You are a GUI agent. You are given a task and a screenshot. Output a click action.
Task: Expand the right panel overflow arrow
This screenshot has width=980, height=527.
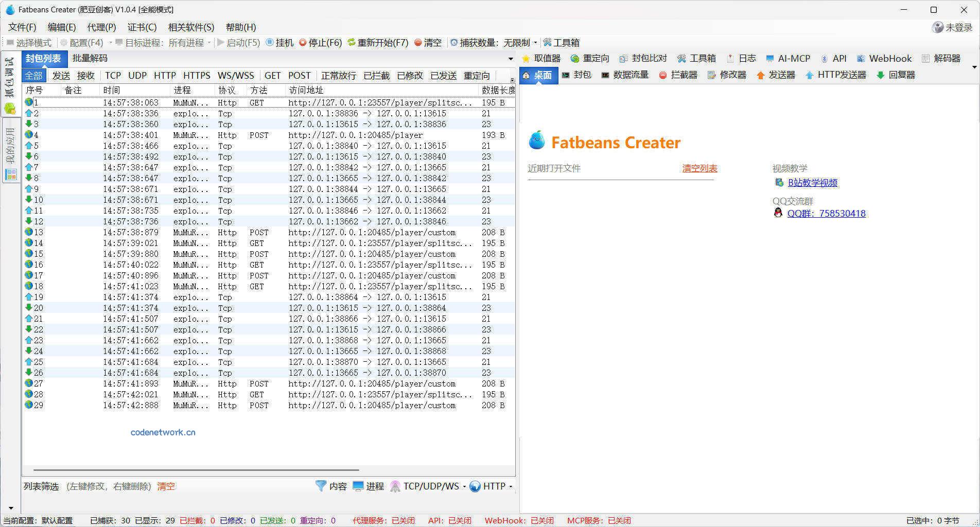[x=974, y=67]
